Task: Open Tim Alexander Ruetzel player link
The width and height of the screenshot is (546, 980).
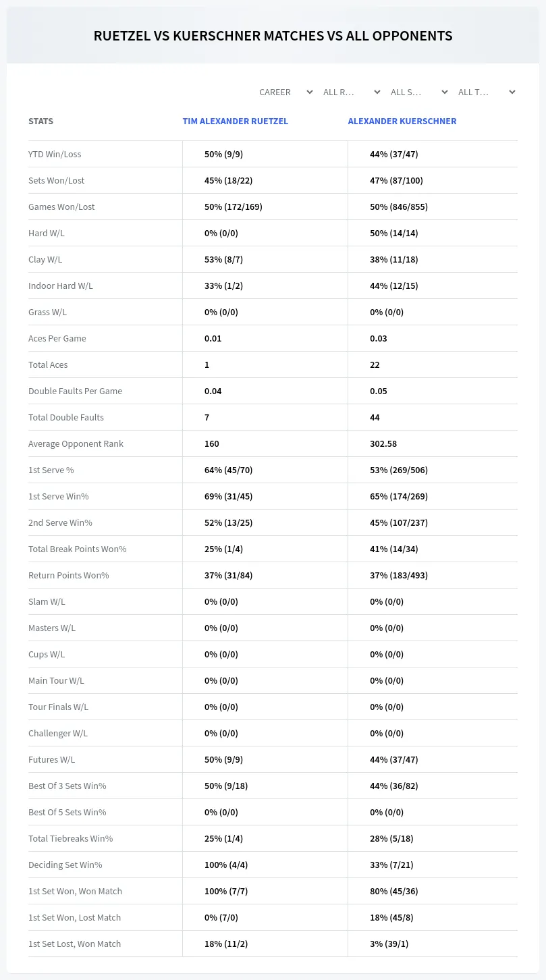Action: pos(235,121)
